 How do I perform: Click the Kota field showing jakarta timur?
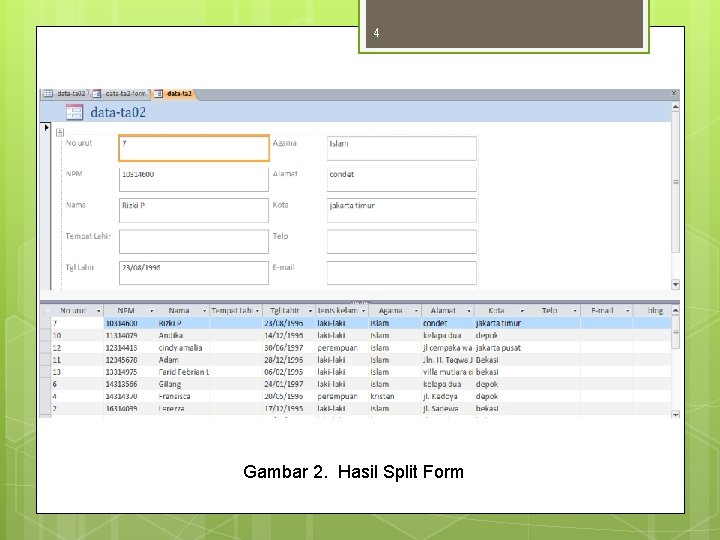[x=402, y=210]
